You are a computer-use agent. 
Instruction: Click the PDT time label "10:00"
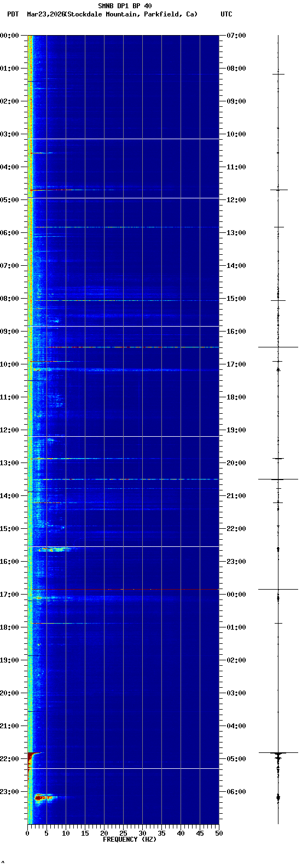coord(9,364)
